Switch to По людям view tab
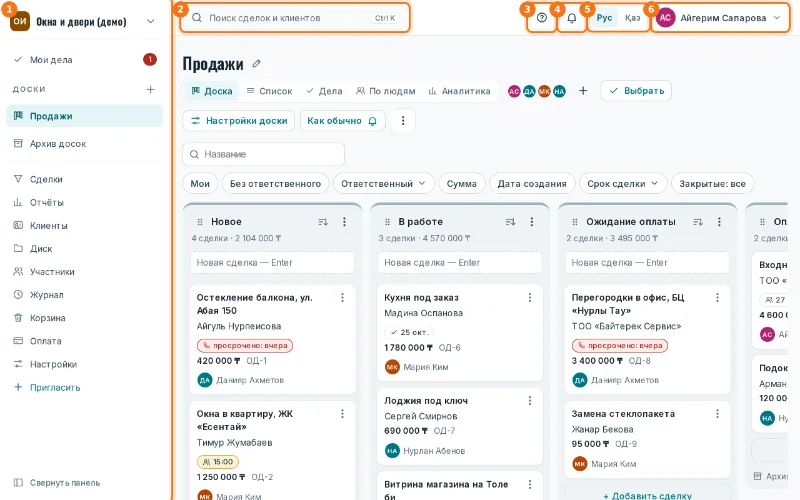Screen dimensions: 800x500 click(386, 91)
